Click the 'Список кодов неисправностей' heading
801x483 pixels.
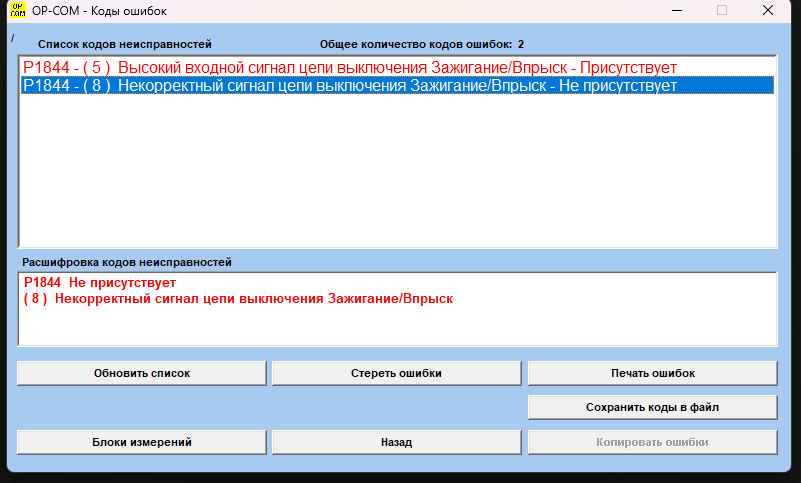[125, 44]
